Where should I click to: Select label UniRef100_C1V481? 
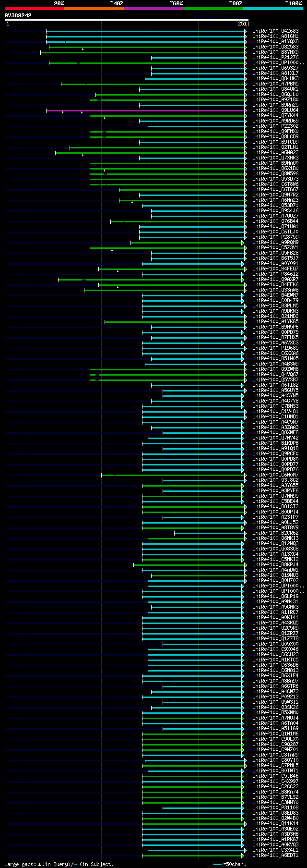pos(275,412)
